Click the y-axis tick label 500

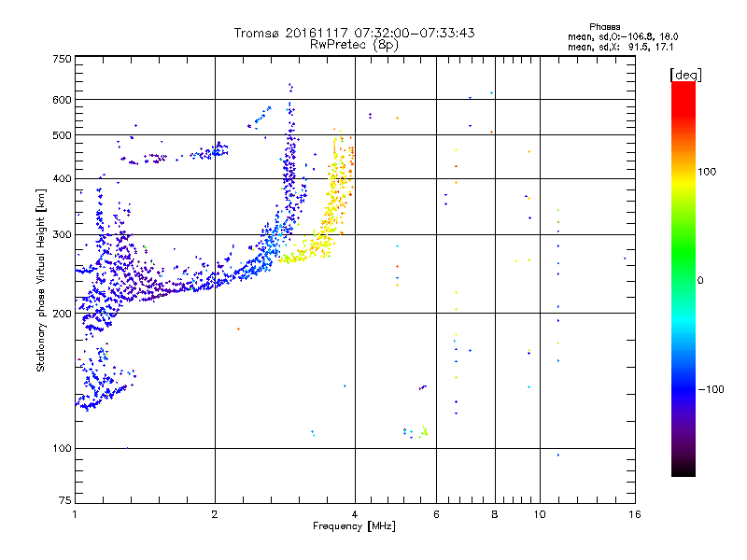pyautogui.click(x=62, y=135)
